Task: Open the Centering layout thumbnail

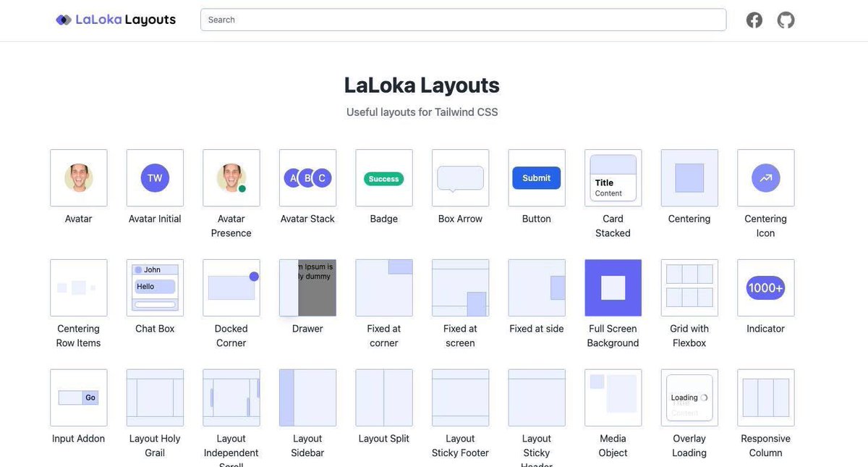Action: pyautogui.click(x=689, y=178)
